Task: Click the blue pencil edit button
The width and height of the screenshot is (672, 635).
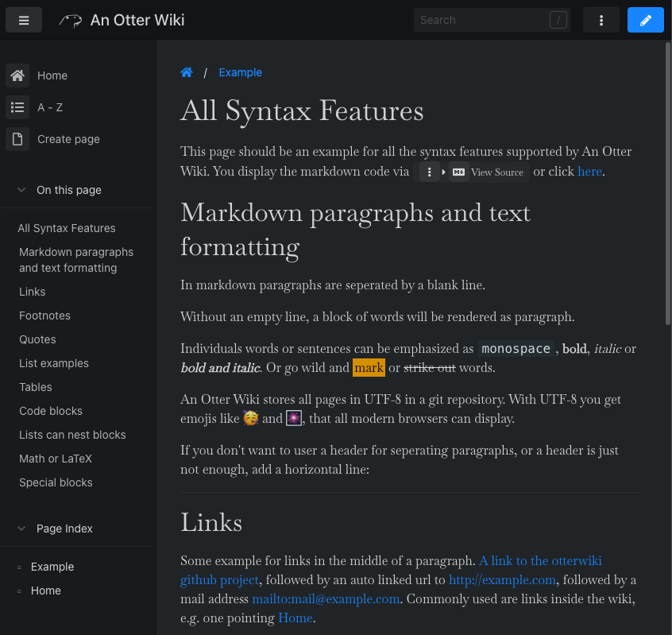Action: pos(645,20)
